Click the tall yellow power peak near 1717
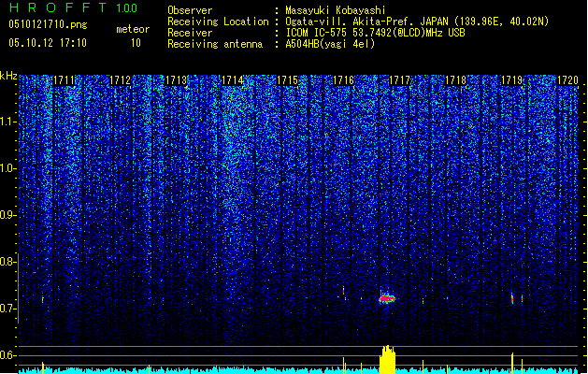Screen dimensions: 588x374 click(x=387, y=359)
